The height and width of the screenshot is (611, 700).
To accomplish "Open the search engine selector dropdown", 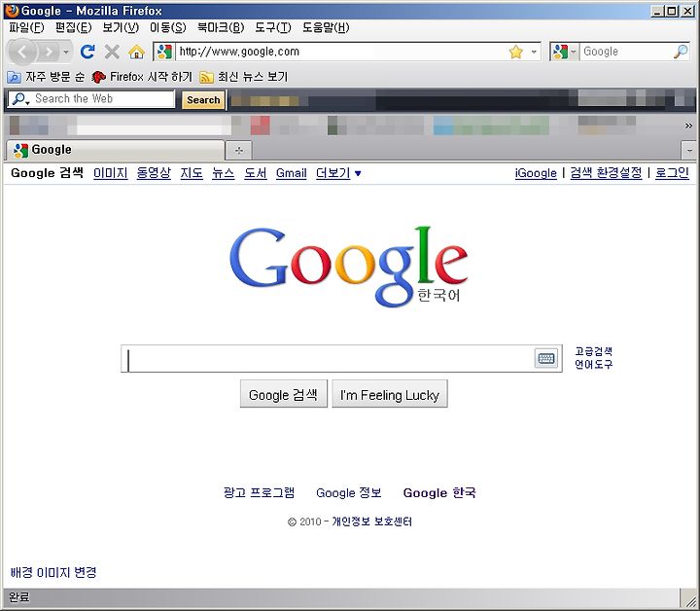I will coord(565,52).
